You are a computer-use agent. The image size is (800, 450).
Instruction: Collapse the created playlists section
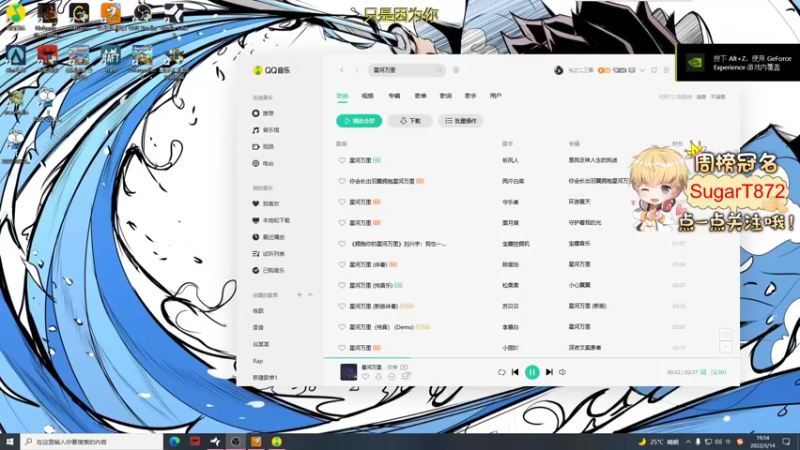click(x=310, y=295)
